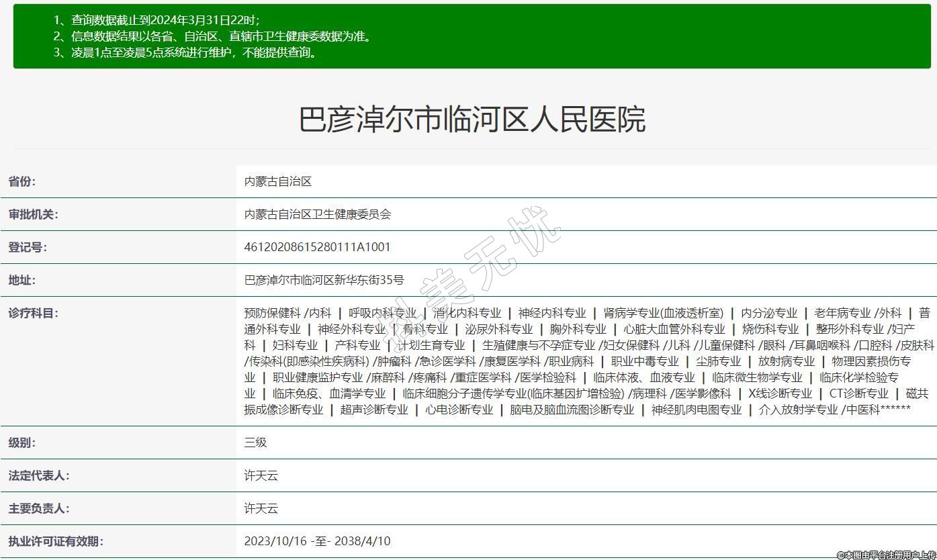This screenshot has height=560, width=937.
Task: Click the notice line about system maintenance hours
Action: point(185,52)
